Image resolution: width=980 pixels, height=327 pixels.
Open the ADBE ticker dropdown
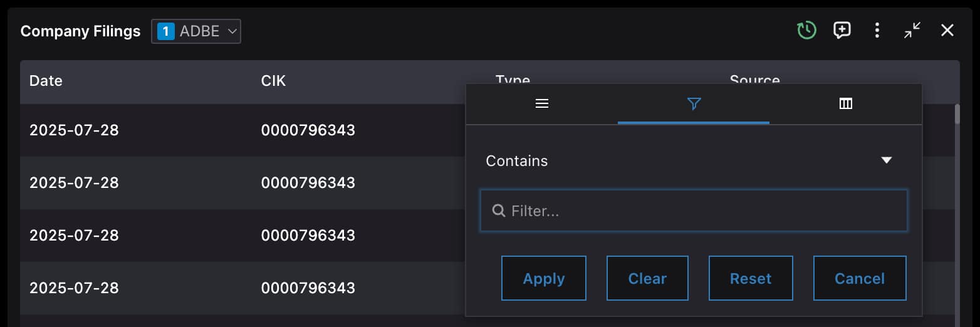point(196,31)
